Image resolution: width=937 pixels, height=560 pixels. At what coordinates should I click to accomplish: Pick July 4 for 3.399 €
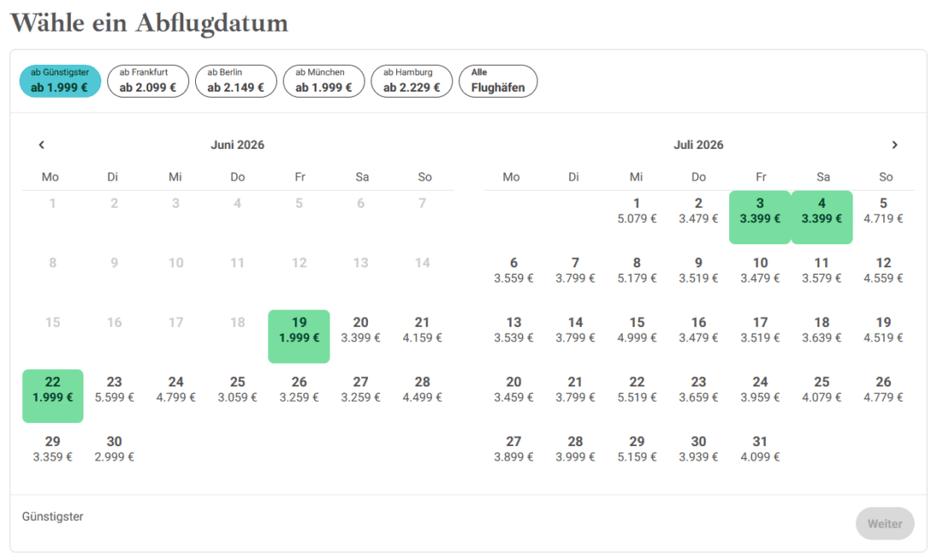pos(822,217)
